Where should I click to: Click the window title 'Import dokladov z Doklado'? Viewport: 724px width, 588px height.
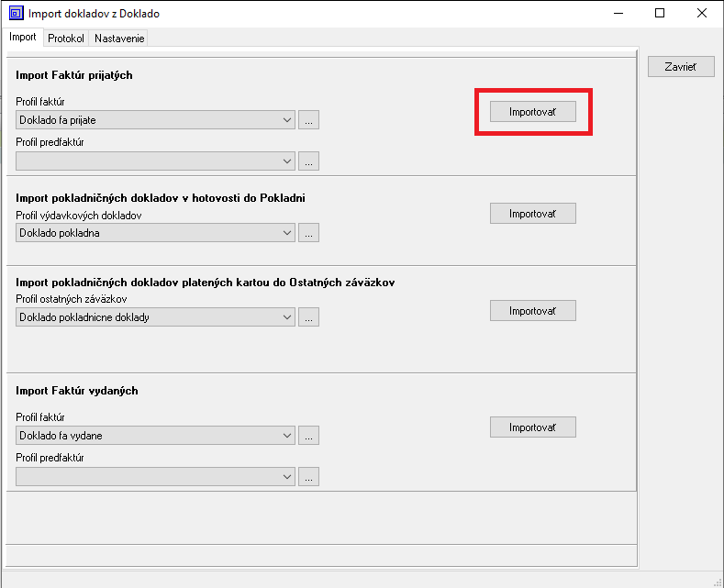click(94, 14)
